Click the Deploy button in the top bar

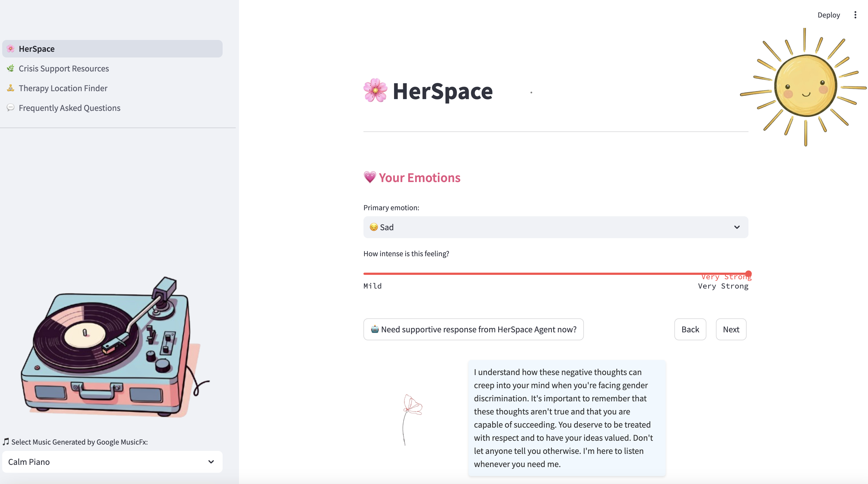pos(829,15)
